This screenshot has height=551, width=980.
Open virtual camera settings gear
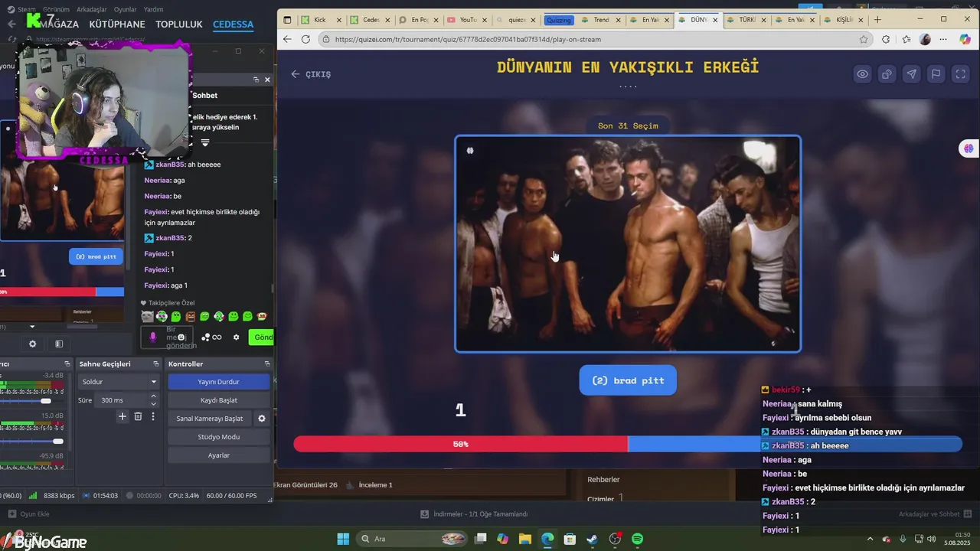[x=262, y=419]
